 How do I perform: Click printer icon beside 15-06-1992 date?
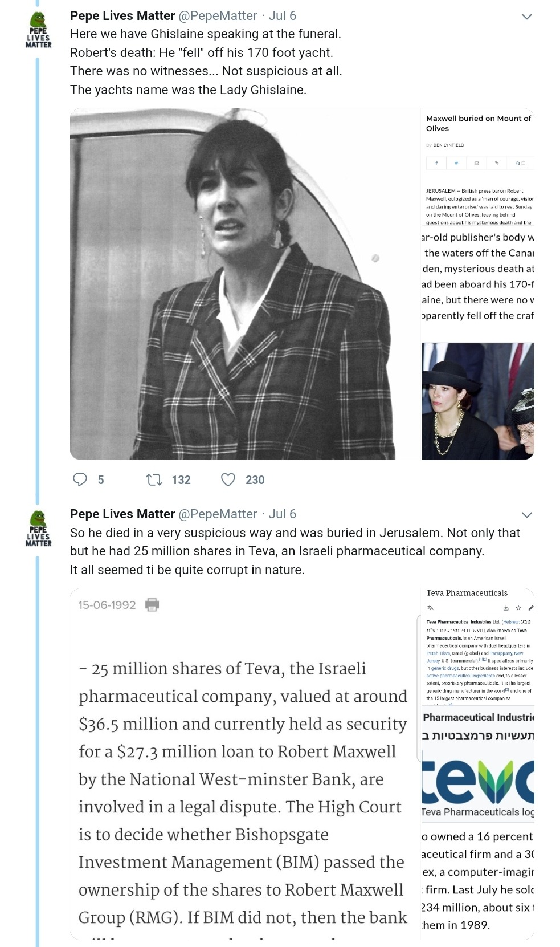point(152,604)
